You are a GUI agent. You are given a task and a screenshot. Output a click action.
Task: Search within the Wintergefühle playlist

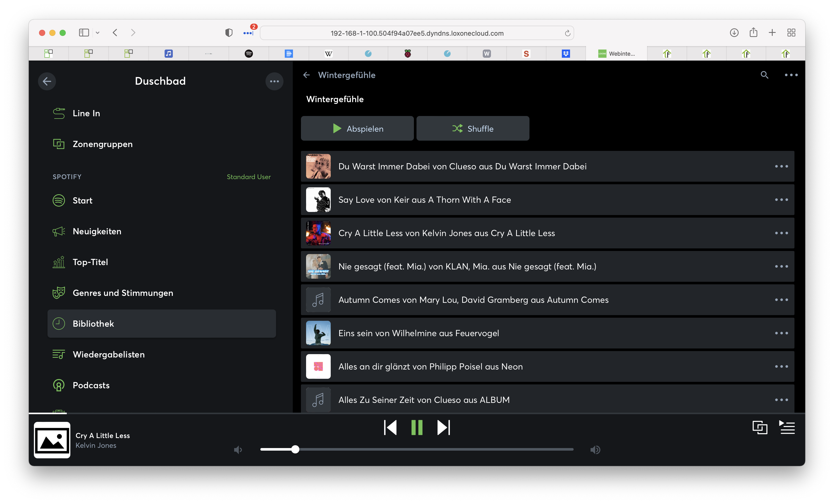pos(764,75)
